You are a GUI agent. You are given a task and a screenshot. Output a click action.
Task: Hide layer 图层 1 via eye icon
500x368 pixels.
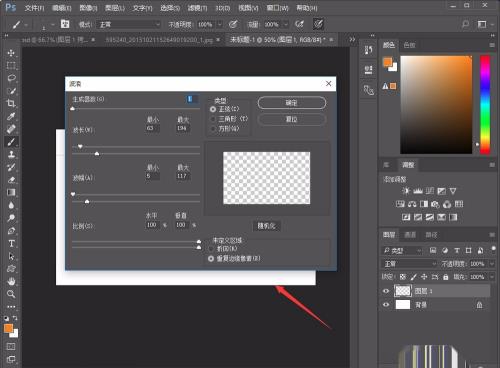(386, 291)
